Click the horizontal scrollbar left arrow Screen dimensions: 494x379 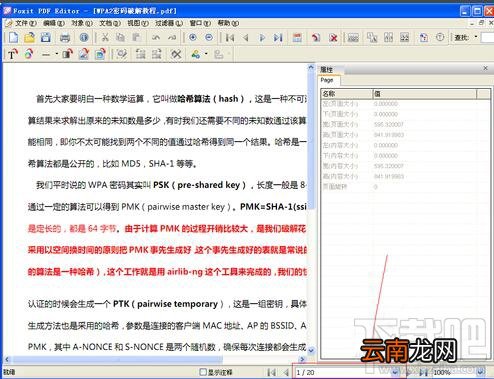[7, 359]
